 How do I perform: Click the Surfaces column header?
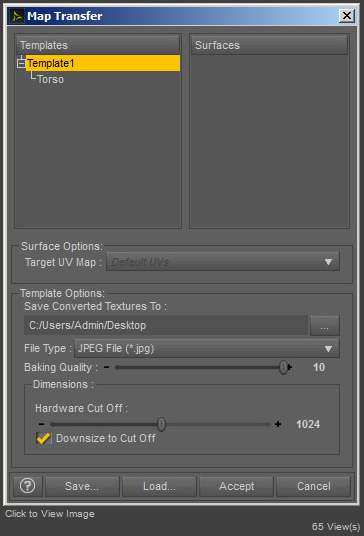tap(269, 45)
